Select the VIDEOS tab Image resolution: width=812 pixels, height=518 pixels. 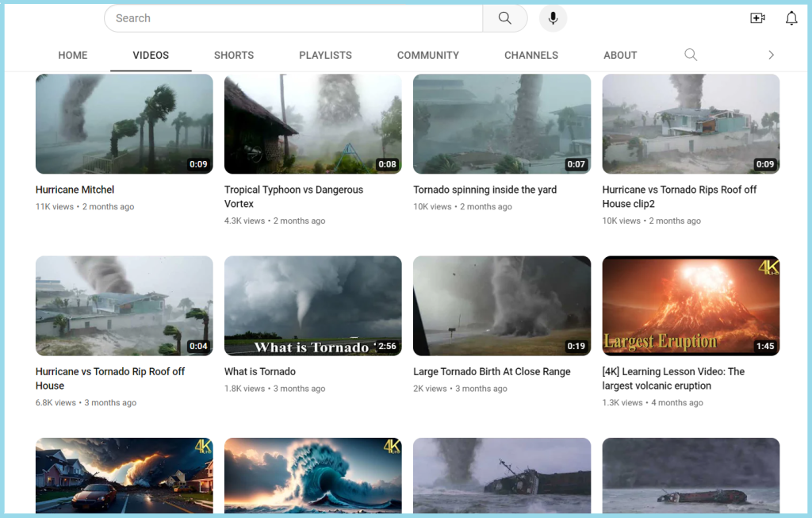click(x=151, y=55)
